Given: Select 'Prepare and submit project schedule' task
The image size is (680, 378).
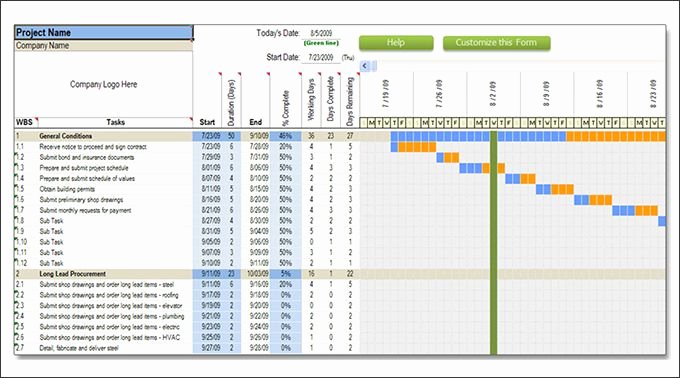Looking at the screenshot, I should [x=84, y=168].
